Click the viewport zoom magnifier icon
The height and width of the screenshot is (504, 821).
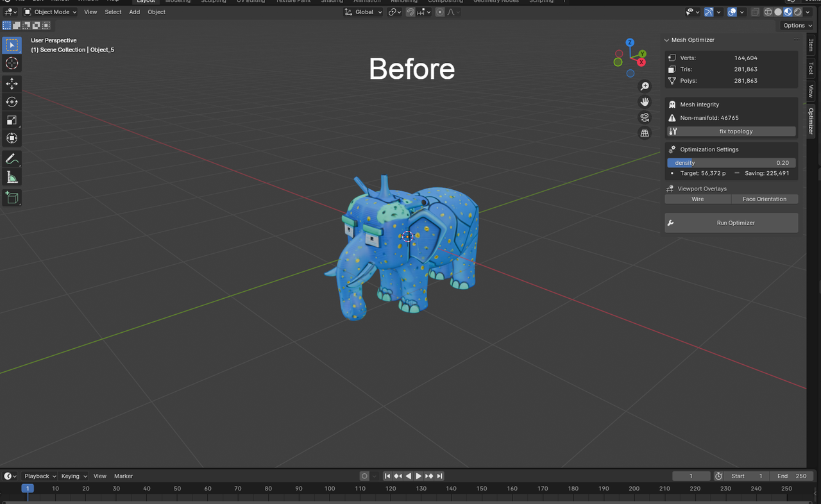tap(645, 86)
